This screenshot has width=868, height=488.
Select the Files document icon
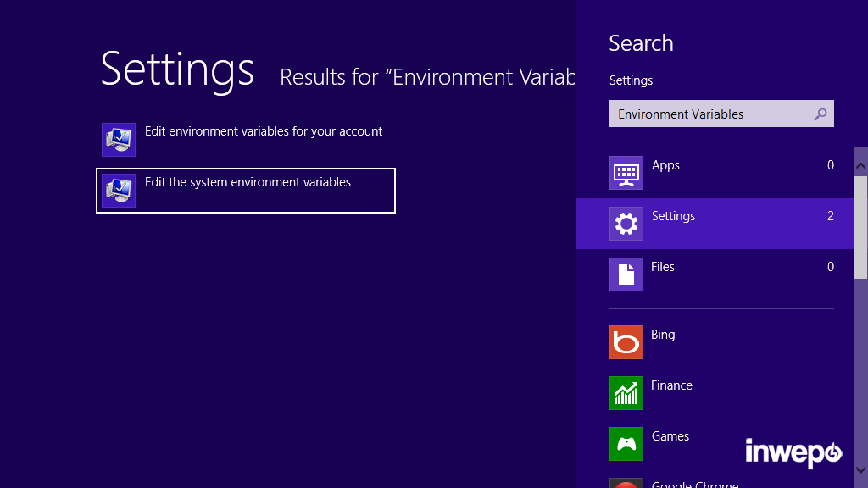coord(626,274)
